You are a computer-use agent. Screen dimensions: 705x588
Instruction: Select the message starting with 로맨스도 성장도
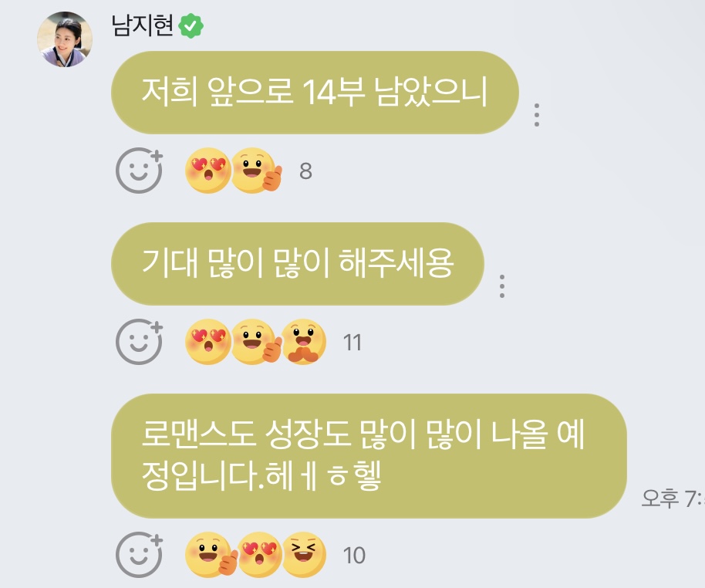coord(369,456)
